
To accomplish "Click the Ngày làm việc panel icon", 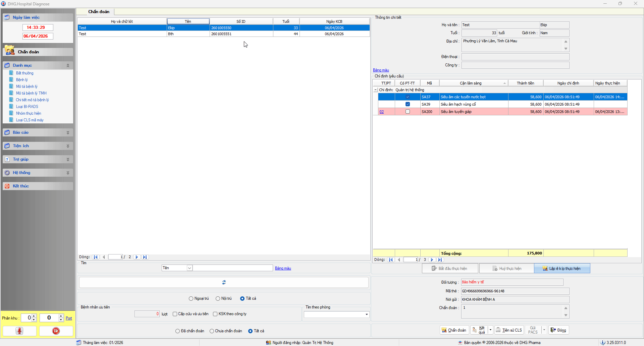I will [x=7, y=17].
